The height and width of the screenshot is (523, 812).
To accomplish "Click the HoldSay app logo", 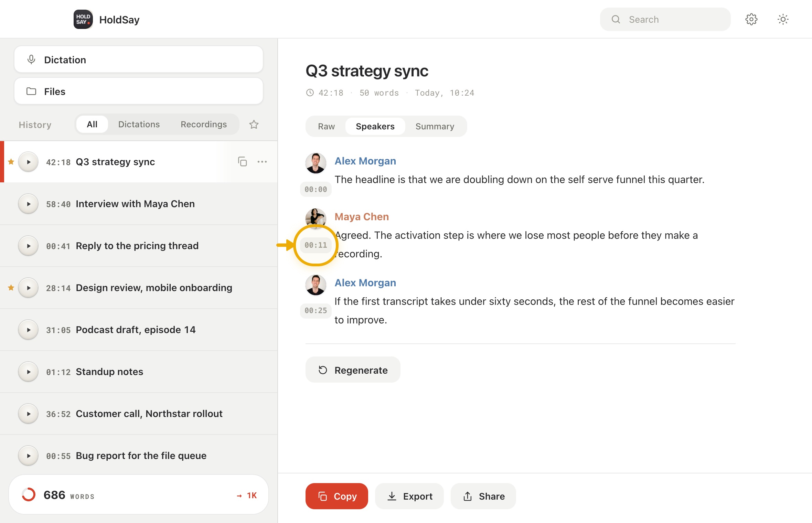I will [83, 19].
